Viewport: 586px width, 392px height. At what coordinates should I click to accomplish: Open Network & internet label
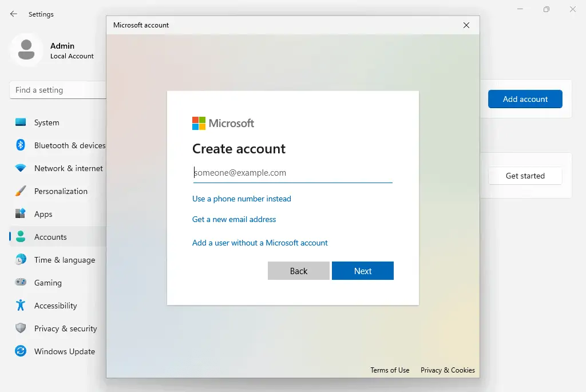click(69, 168)
